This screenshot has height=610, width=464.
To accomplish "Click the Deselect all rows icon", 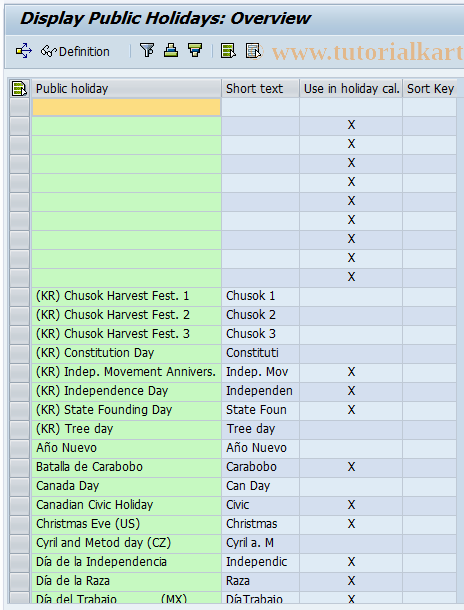I will 253,51.
